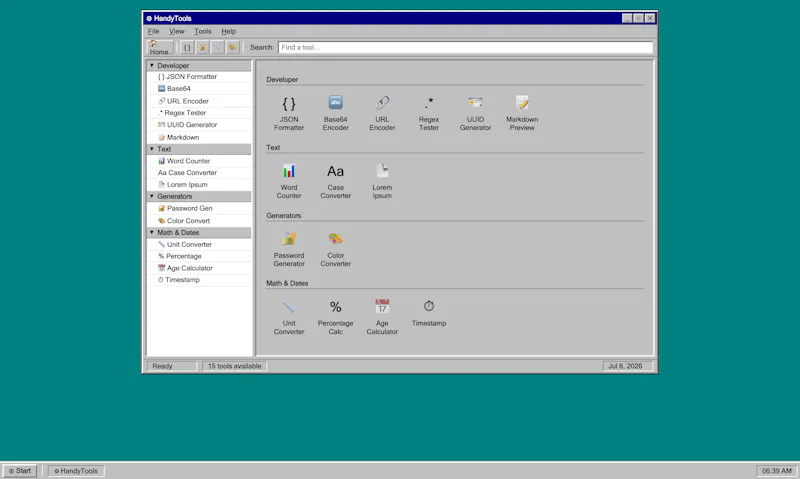Click the palette color toolbar button
Screen dimensions: 800x479
(233, 47)
